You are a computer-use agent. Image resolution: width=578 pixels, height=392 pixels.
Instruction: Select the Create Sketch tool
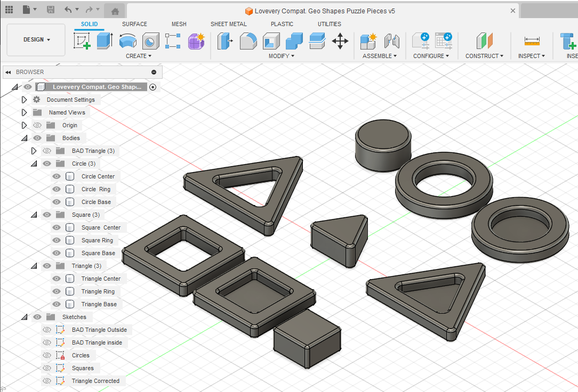point(82,40)
